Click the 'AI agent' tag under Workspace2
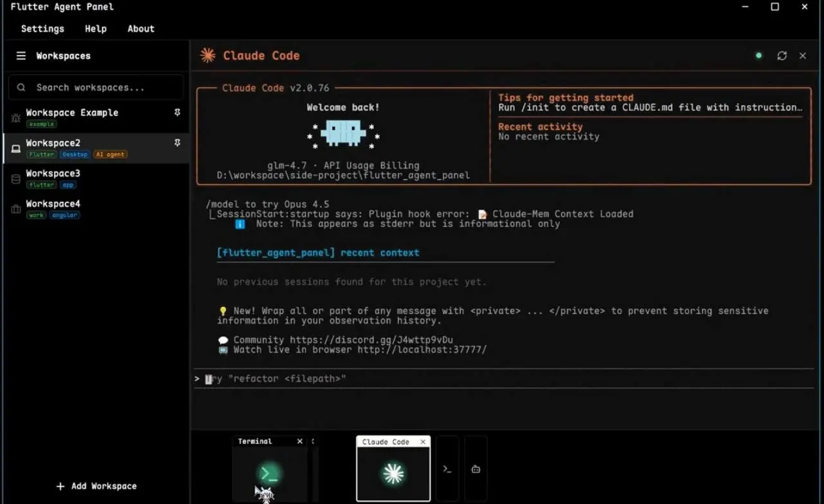The image size is (824, 504). coord(110,154)
